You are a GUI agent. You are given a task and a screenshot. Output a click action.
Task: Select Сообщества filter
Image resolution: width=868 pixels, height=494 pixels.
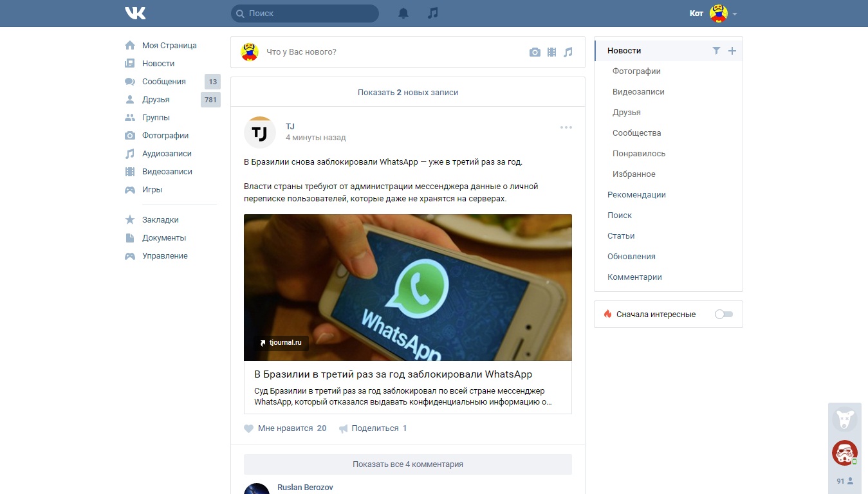636,133
